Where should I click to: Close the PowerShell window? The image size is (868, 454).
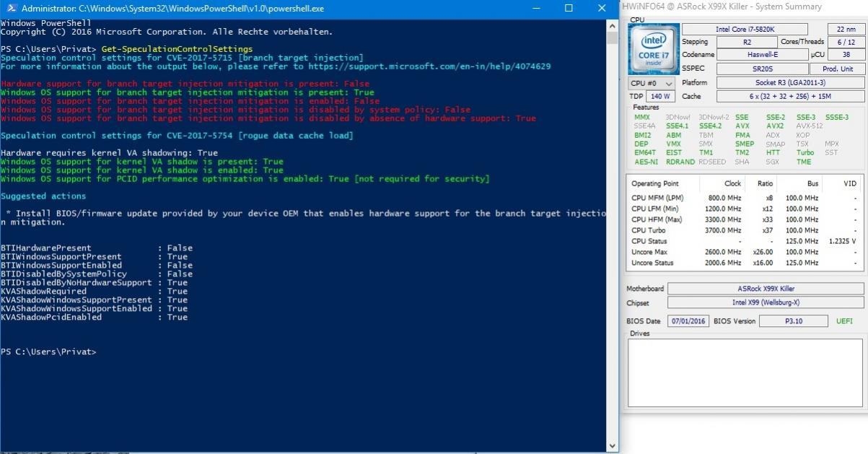(x=602, y=8)
